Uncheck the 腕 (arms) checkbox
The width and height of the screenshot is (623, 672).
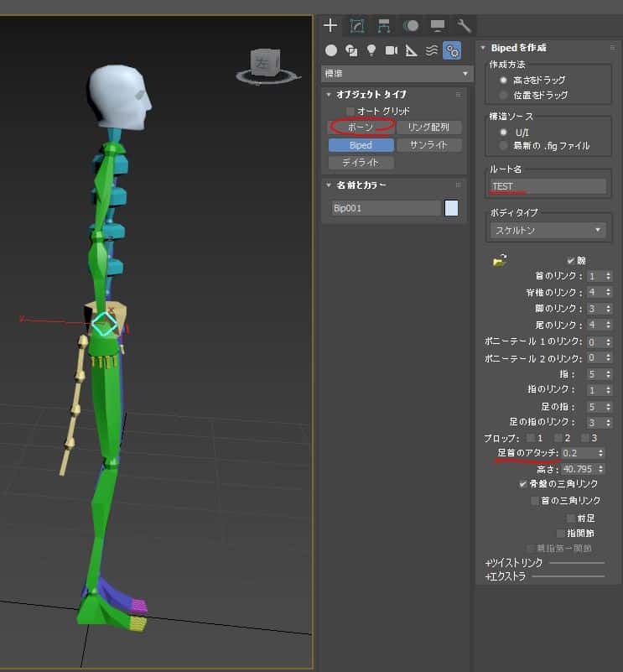pyautogui.click(x=570, y=261)
